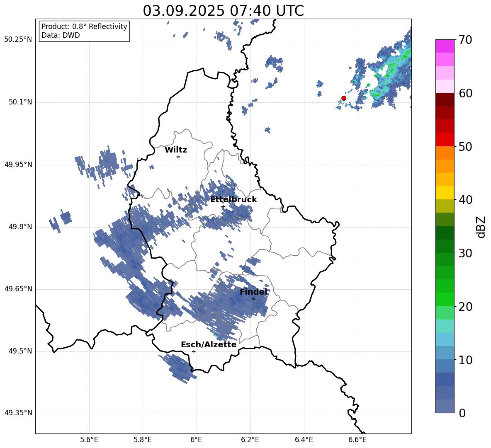Click the 60 tick label on colorbar
Screen dimensions: 491x448
(x=466, y=93)
